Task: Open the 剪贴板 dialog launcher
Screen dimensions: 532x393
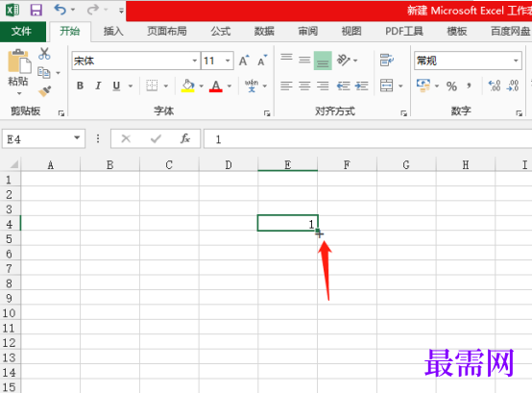Action: coord(61,113)
